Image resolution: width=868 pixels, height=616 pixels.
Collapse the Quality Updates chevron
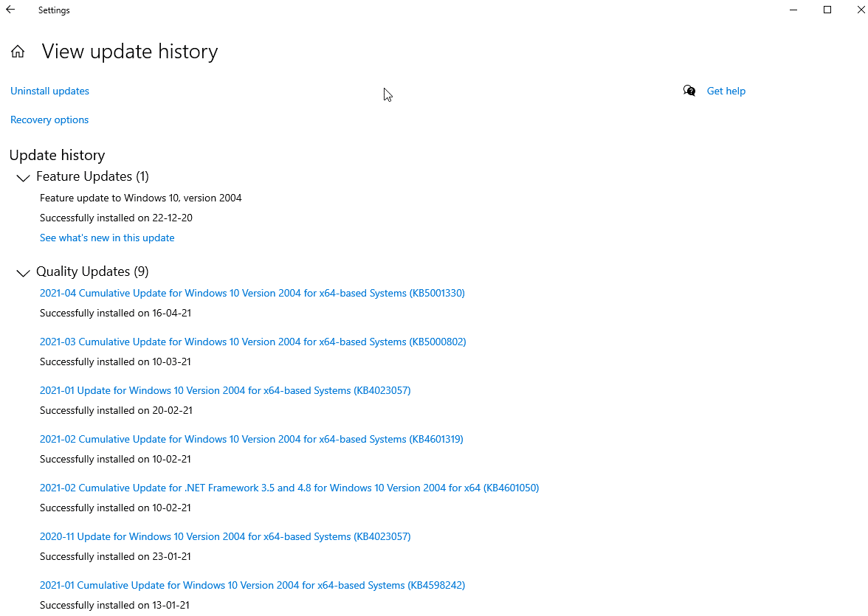(x=23, y=273)
